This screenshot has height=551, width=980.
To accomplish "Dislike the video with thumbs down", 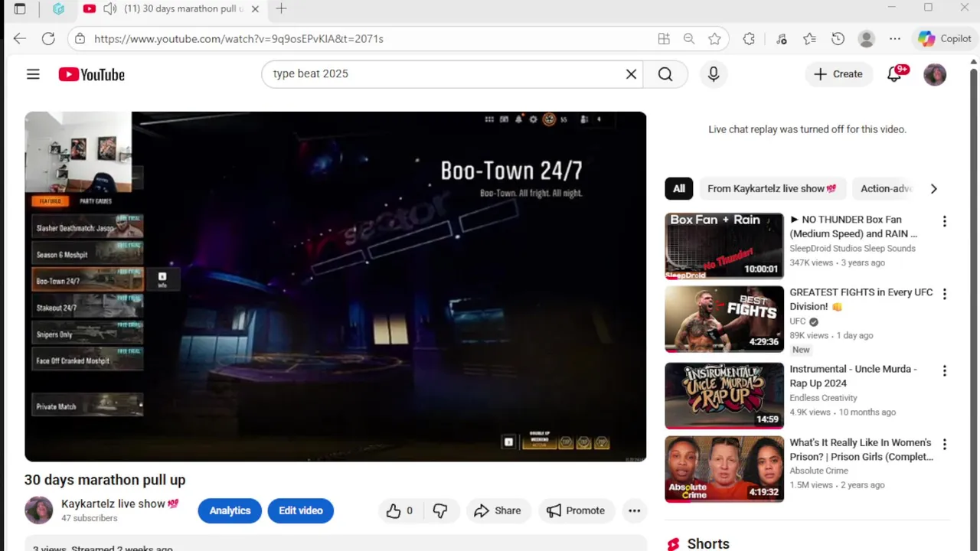I will 440,510.
